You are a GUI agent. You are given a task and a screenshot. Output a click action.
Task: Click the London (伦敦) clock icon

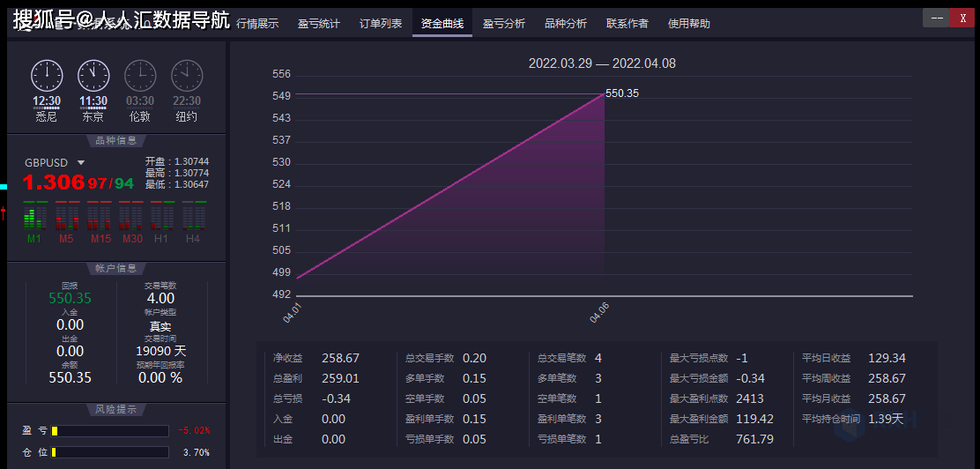point(140,75)
